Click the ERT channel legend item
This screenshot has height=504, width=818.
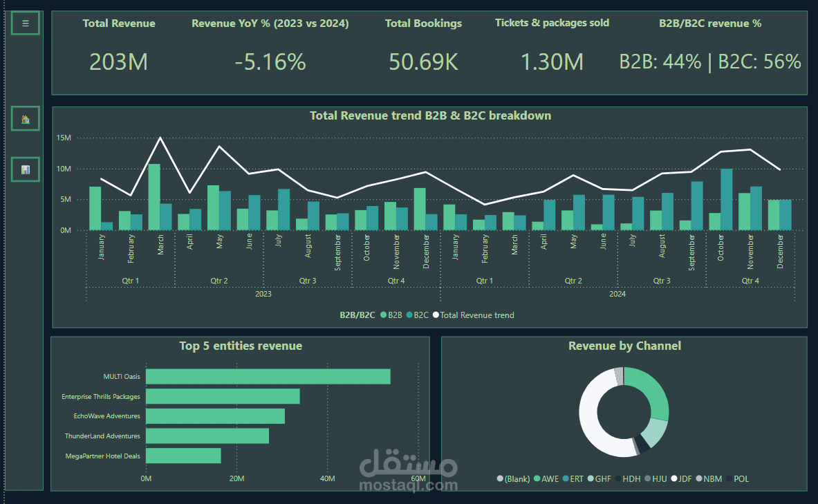point(573,479)
